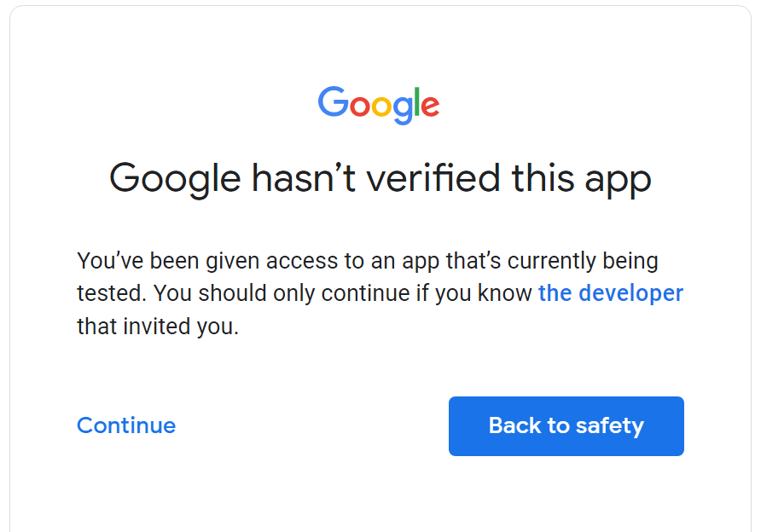
Task: Click the blue lowercase g in logo
Action: (403, 111)
